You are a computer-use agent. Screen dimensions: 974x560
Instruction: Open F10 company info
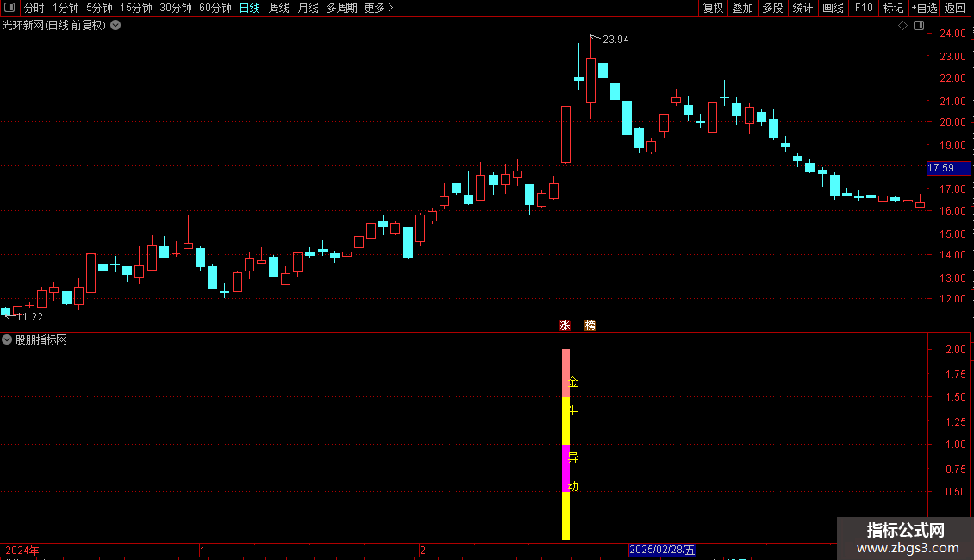tap(864, 8)
